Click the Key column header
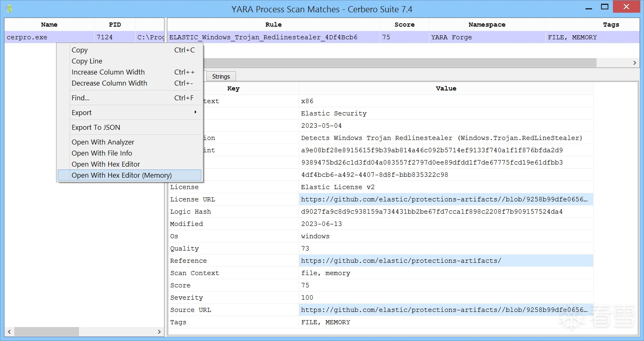 point(233,88)
